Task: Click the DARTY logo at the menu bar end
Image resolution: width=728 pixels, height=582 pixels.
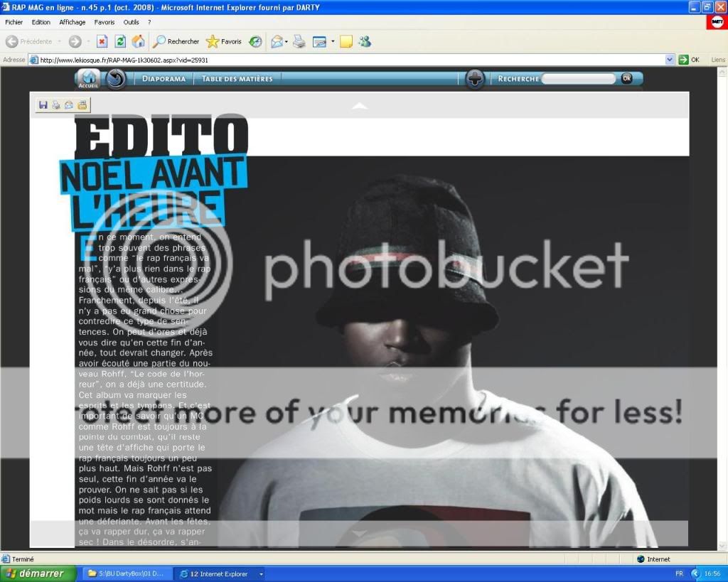Action: 717,22
